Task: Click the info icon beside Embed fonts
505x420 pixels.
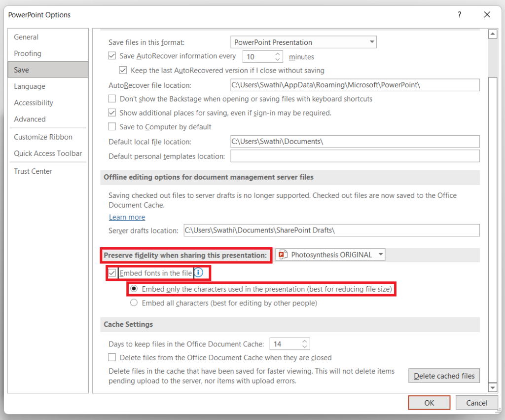Action: click(199, 272)
